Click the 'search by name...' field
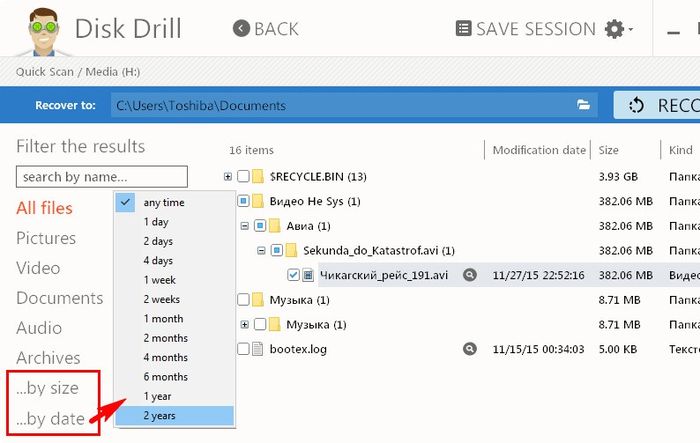 [x=102, y=177]
